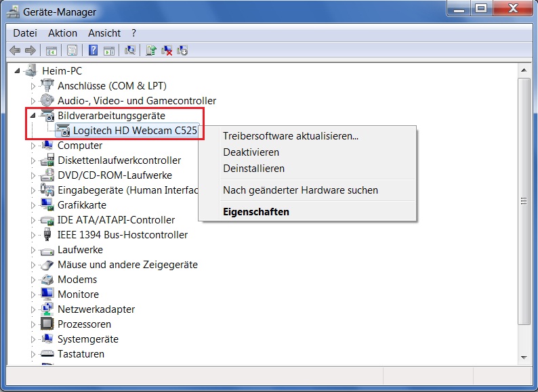Collapse the Bildverarbeitungsgeräte node

tap(33, 116)
